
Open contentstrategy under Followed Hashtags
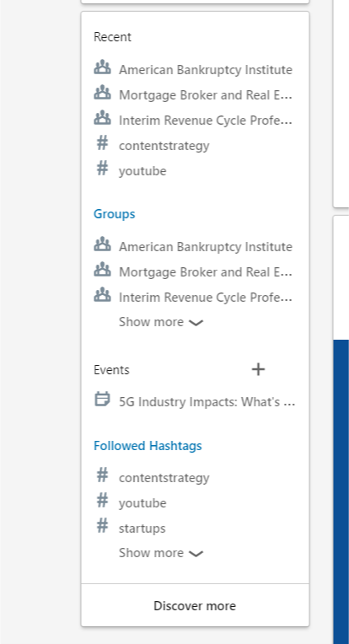pos(164,478)
